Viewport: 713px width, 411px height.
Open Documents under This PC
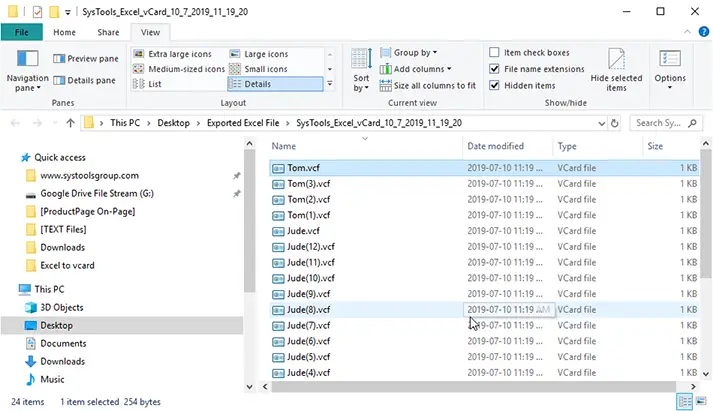tap(63, 344)
